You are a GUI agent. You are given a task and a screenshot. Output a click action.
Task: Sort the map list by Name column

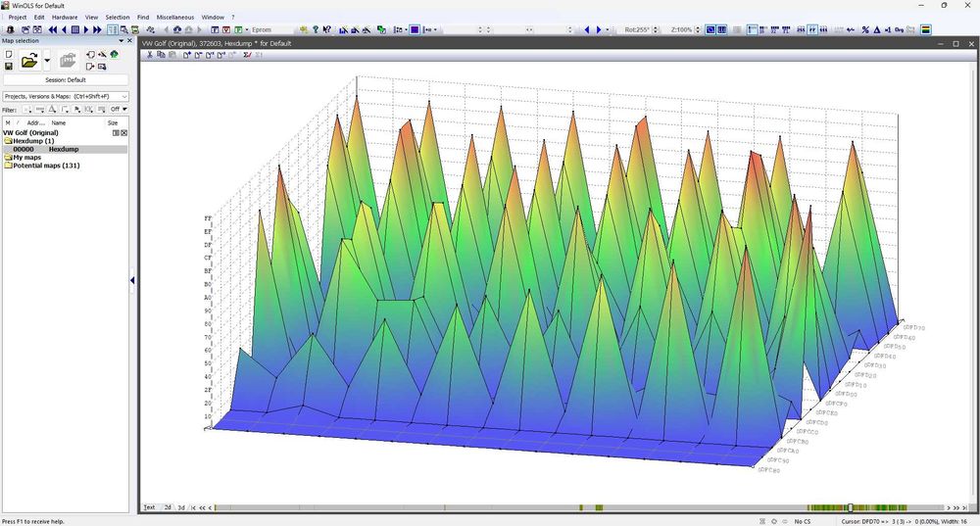click(x=59, y=122)
